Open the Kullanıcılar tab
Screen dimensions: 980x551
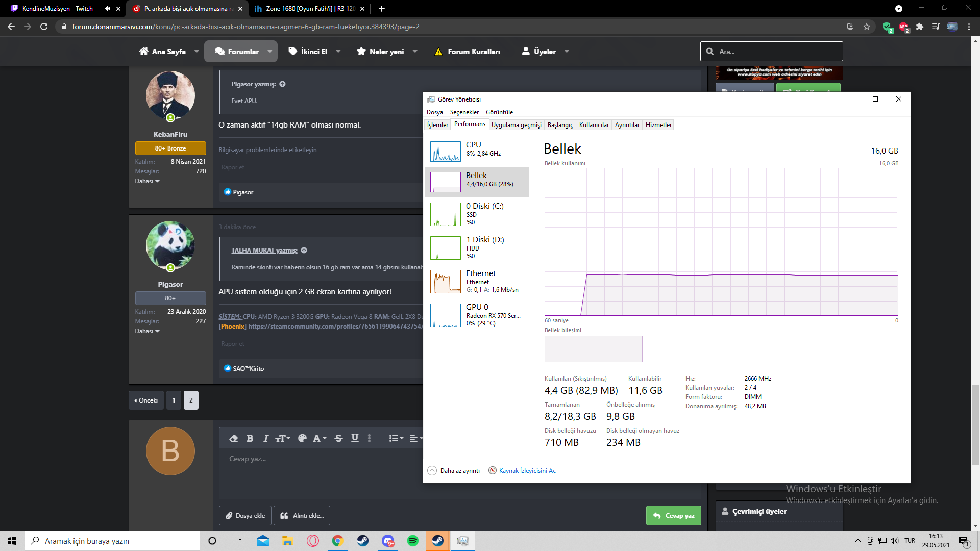tap(594, 125)
